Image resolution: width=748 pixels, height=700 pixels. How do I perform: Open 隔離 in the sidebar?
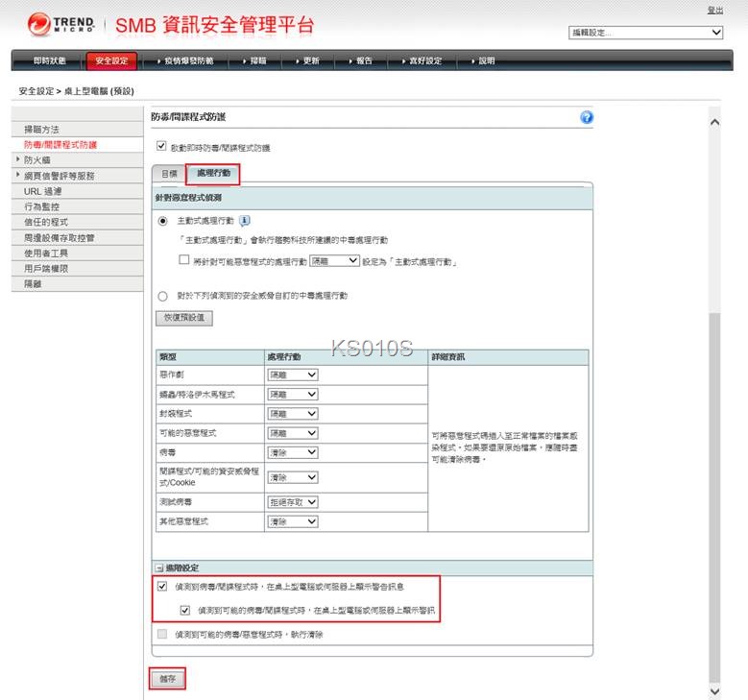click(x=77, y=283)
